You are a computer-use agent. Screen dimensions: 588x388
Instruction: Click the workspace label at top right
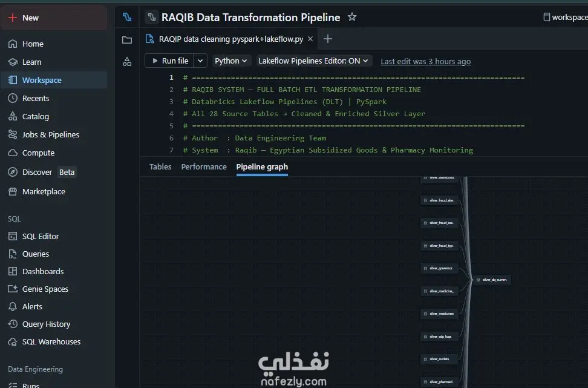click(x=570, y=18)
